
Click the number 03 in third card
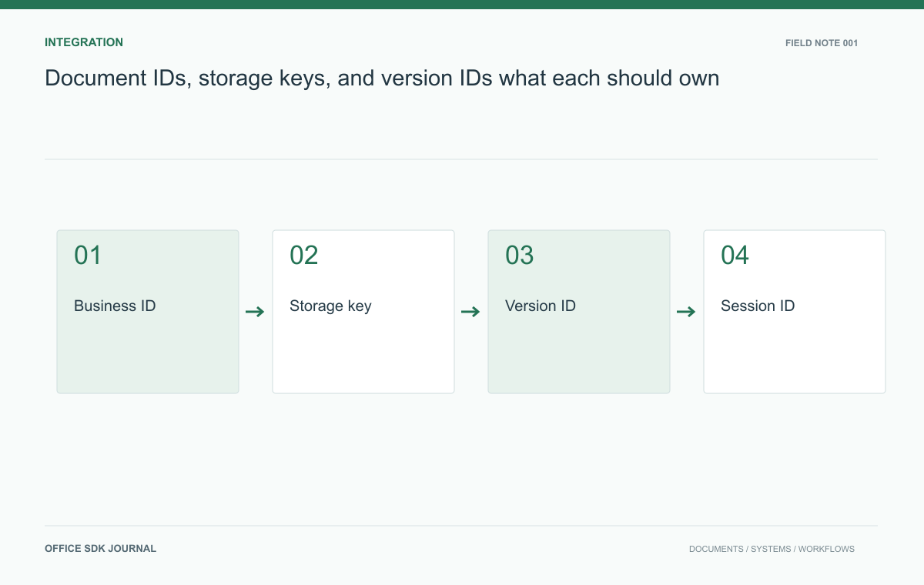point(519,256)
